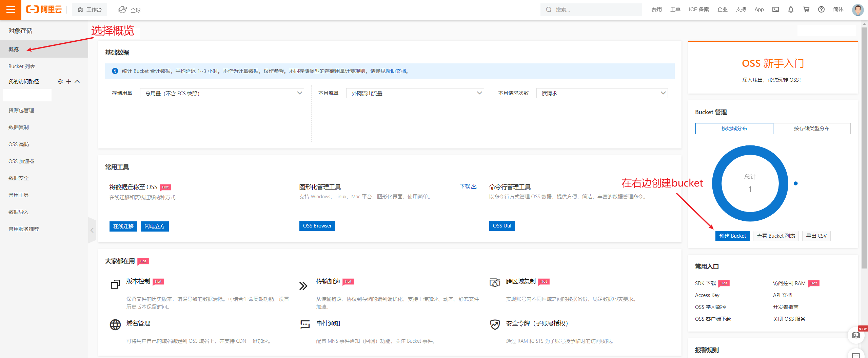Click the OSS Browser button

coord(317,226)
